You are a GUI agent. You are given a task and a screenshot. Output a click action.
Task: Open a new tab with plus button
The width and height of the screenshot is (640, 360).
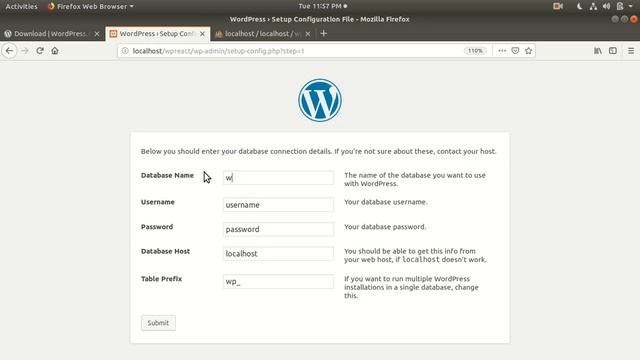pyautogui.click(x=324, y=33)
